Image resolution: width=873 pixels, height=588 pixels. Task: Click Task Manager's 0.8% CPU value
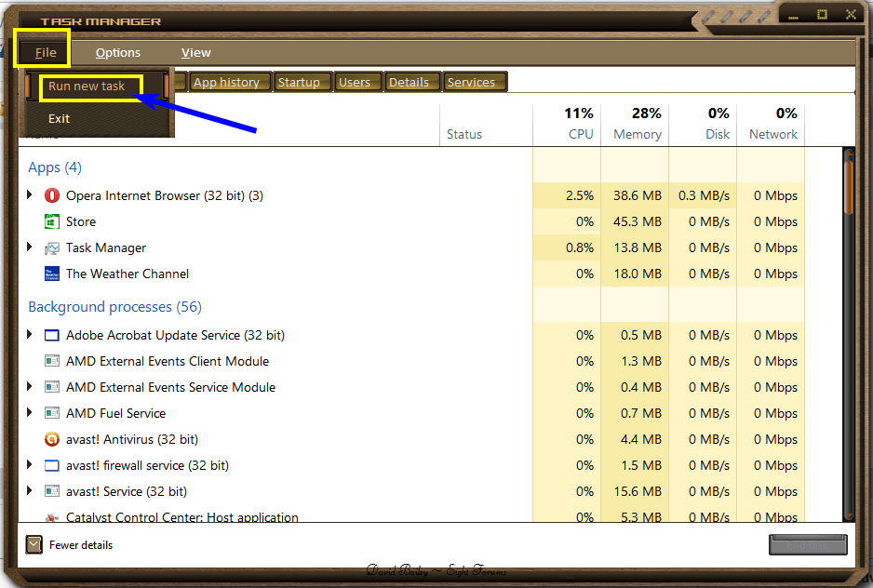pos(580,247)
